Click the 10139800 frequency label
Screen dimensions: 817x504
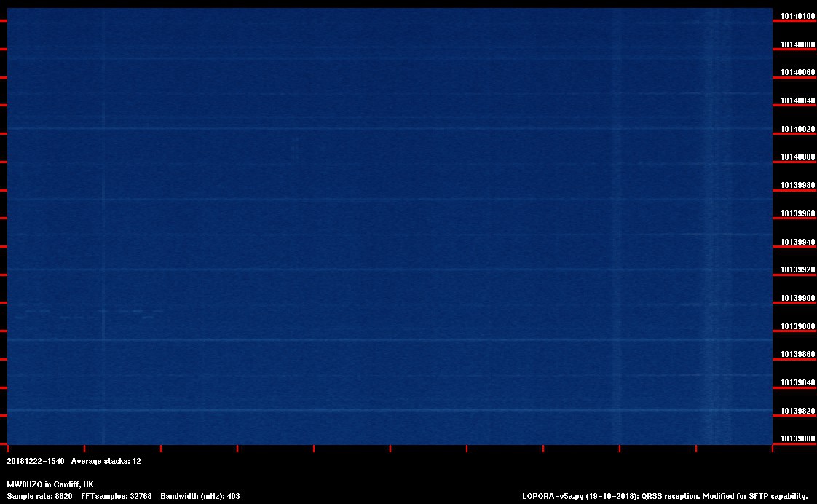[x=797, y=438]
